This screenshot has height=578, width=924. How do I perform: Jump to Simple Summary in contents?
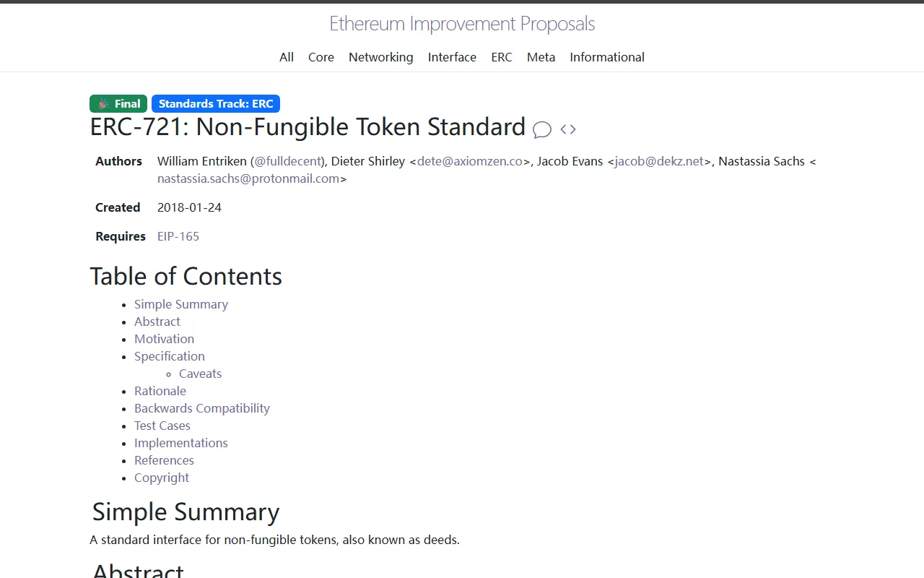point(181,304)
